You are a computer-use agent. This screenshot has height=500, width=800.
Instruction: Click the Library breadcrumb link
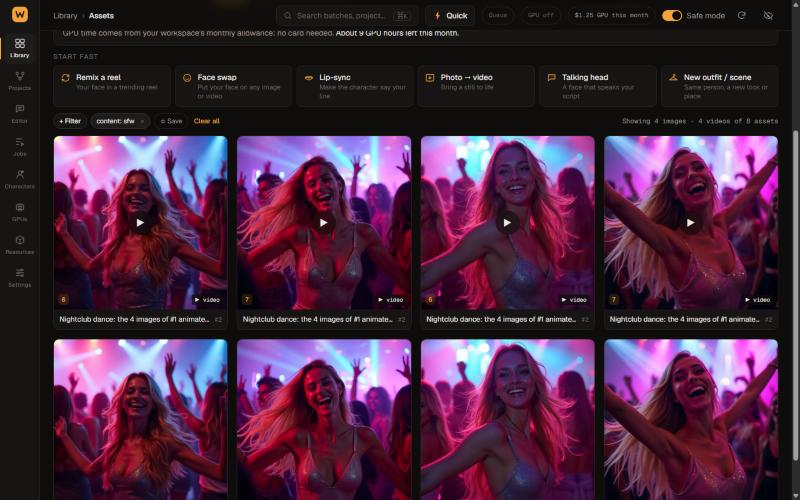(65, 16)
